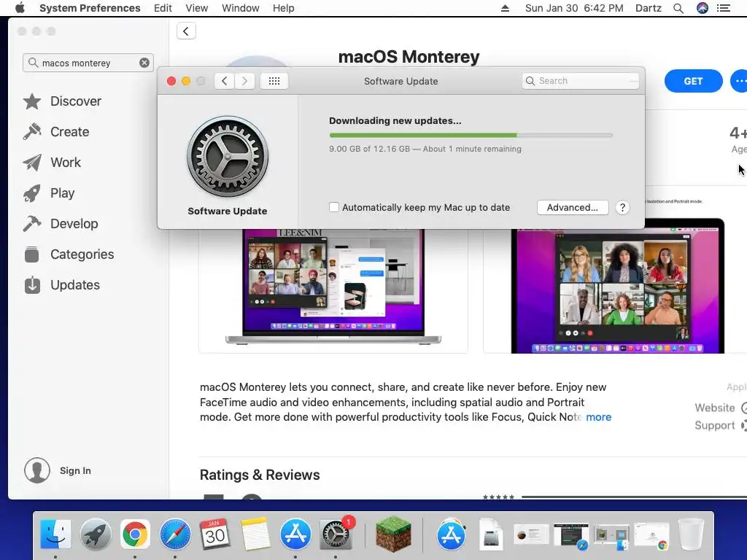Open the Trash in the Dock
Screen dimensions: 747x560
coord(691,534)
